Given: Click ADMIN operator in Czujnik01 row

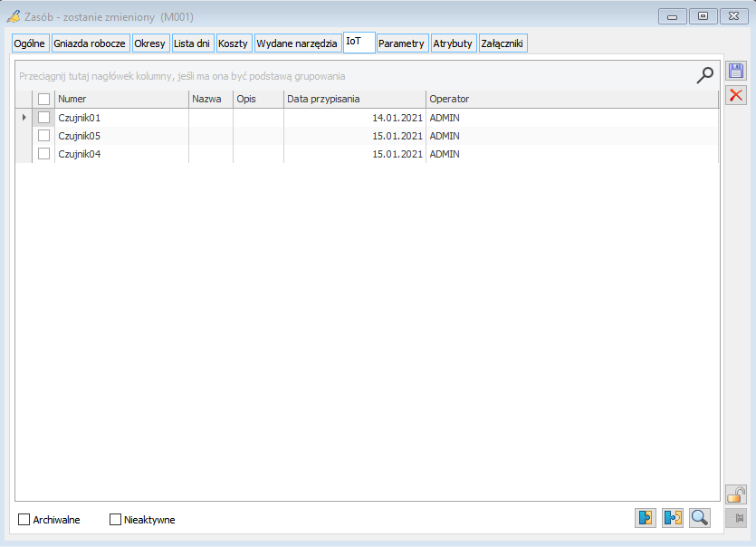Looking at the screenshot, I should click(x=445, y=118).
